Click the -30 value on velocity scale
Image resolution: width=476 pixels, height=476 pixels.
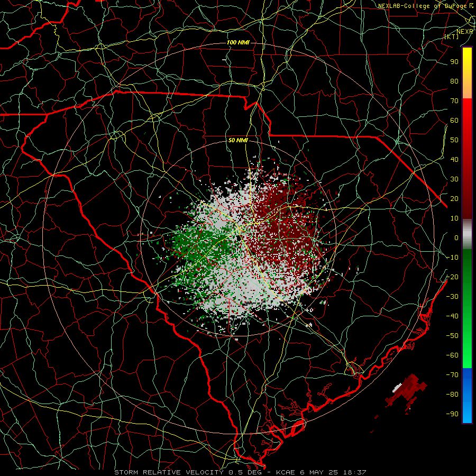(452, 297)
